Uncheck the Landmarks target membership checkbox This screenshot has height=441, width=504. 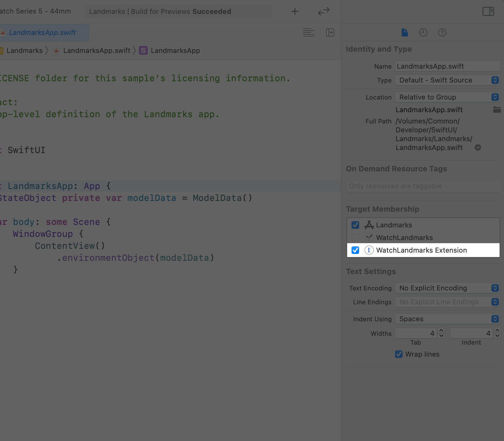(355, 225)
